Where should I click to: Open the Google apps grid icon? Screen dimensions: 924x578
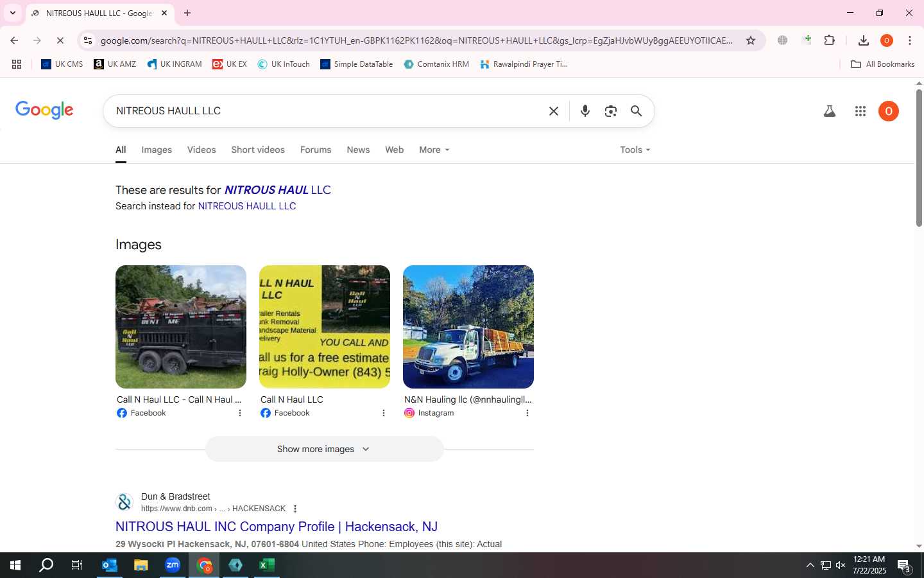click(x=860, y=111)
